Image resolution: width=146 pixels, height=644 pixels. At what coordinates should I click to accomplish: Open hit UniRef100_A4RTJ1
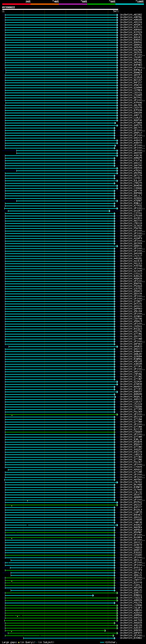131,115
